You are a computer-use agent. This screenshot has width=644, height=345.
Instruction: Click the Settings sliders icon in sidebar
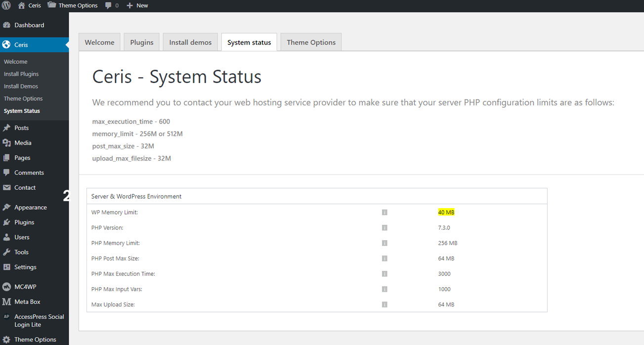coord(6,267)
